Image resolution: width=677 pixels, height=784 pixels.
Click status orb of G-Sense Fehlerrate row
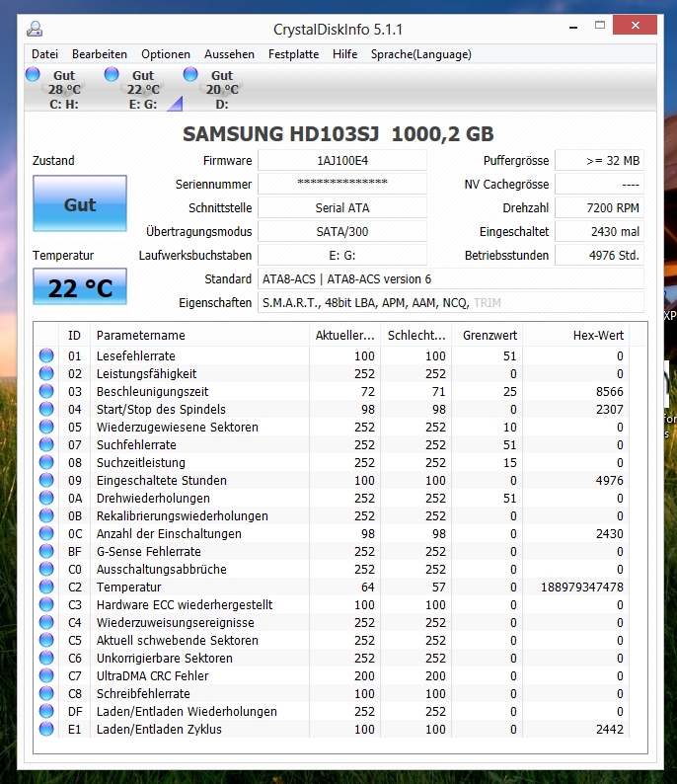coord(46,551)
